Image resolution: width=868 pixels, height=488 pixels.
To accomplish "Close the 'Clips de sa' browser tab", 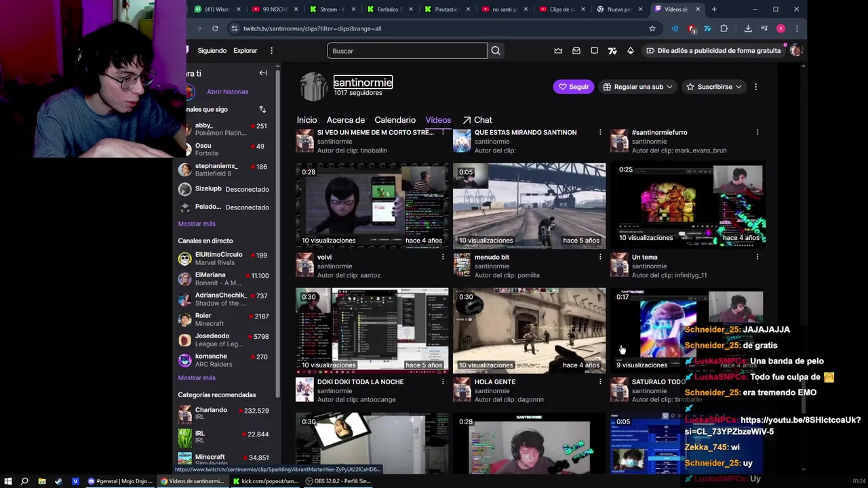I will point(583,9).
